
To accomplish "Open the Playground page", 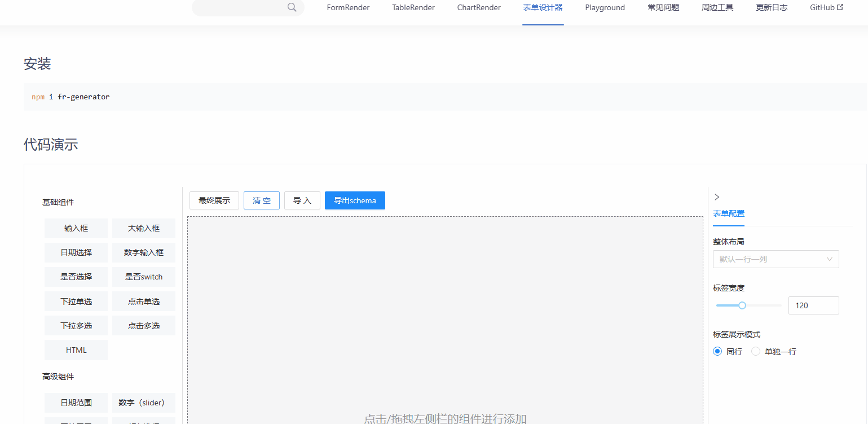I will point(604,7).
